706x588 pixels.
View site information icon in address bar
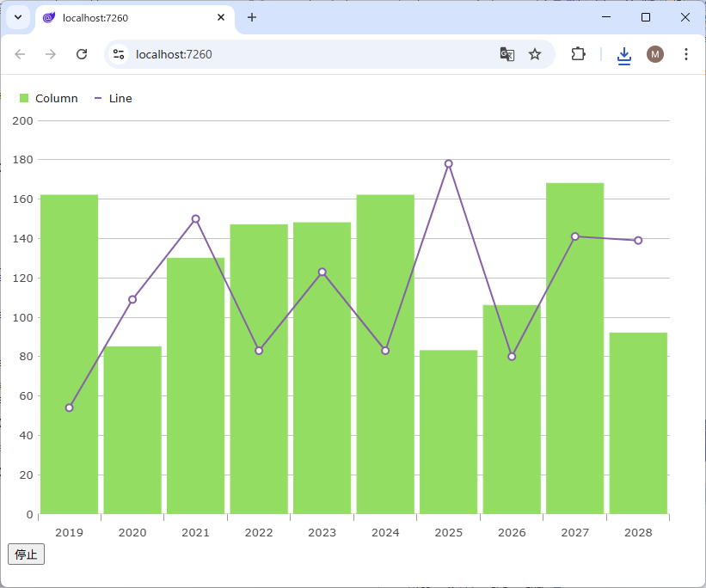(119, 54)
